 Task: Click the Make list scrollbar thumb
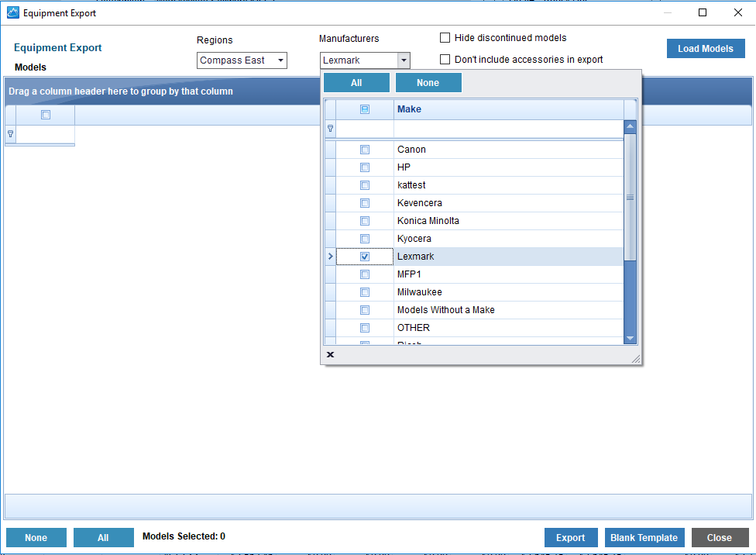click(631, 198)
